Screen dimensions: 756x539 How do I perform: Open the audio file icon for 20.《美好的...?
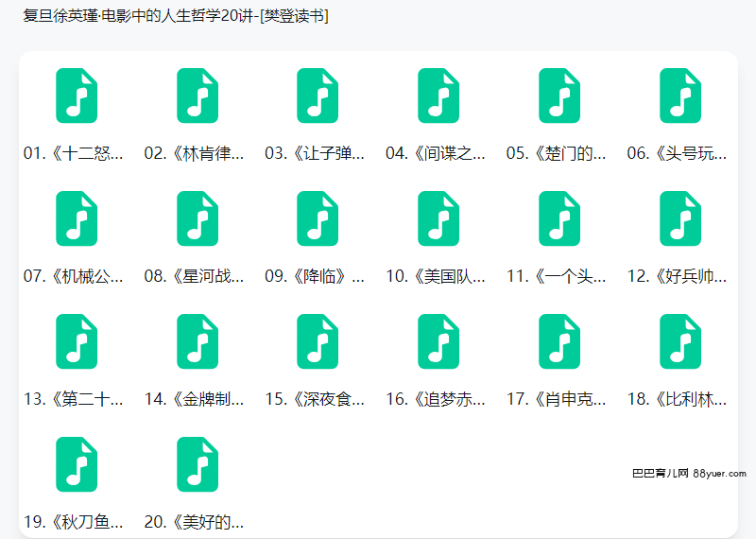click(x=198, y=464)
